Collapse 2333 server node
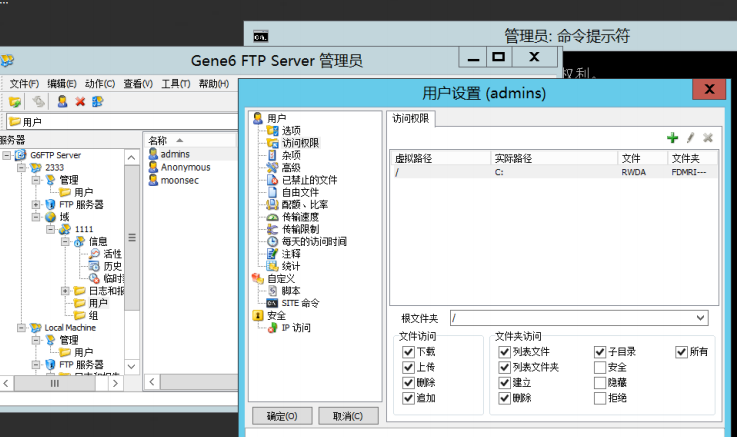The width and height of the screenshot is (750, 437). [x=22, y=168]
